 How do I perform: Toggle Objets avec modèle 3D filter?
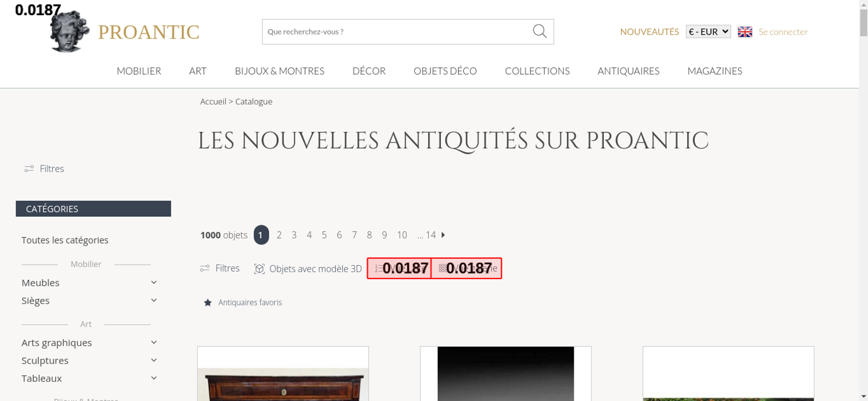coord(308,268)
